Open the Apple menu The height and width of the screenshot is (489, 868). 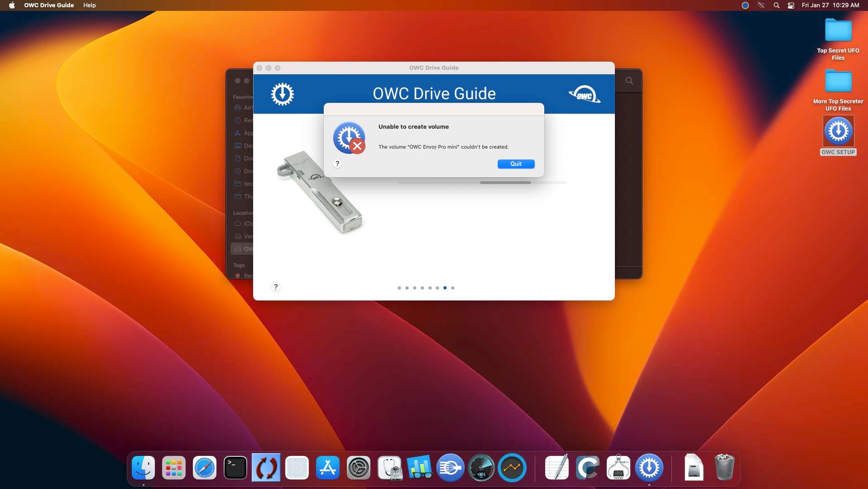pyautogui.click(x=12, y=5)
